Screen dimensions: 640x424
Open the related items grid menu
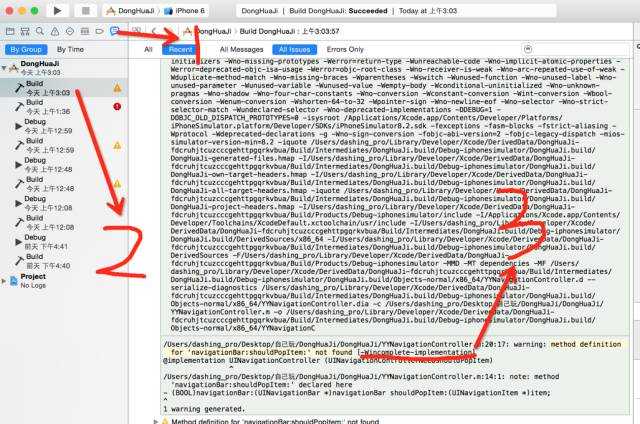click(x=136, y=31)
